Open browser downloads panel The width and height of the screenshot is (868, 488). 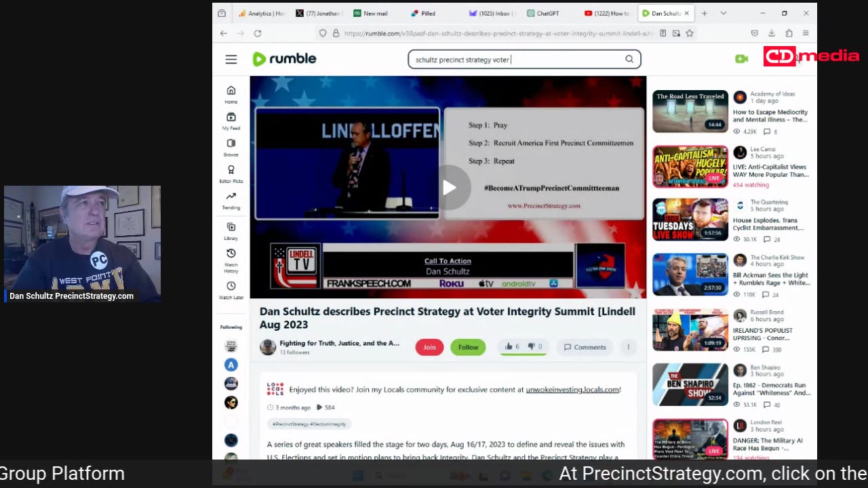coord(772,33)
